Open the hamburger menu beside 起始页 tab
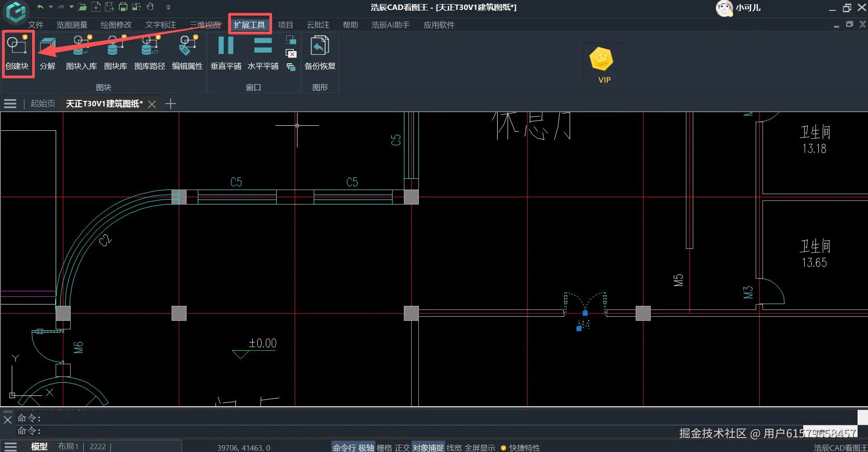The height and width of the screenshot is (452, 868). 10,104
